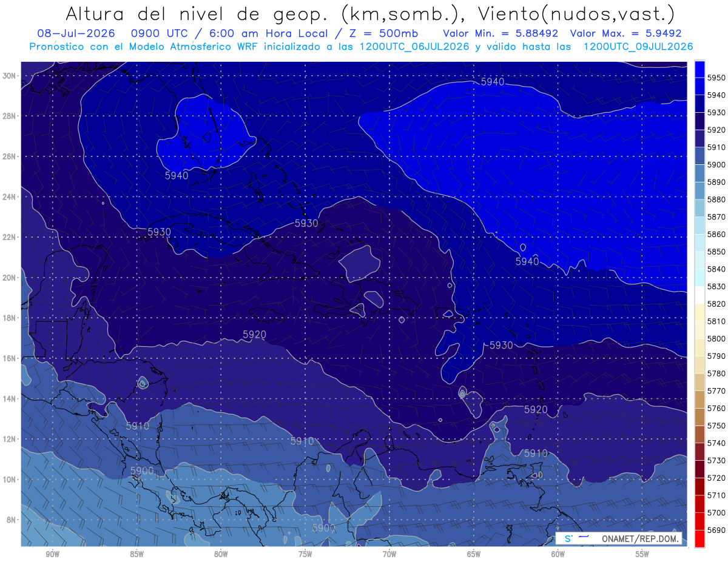Image resolution: width=728 pixels, height=562 pixels.
Task: Select the 65W longitude label
Action: click(x=474, y=554)
